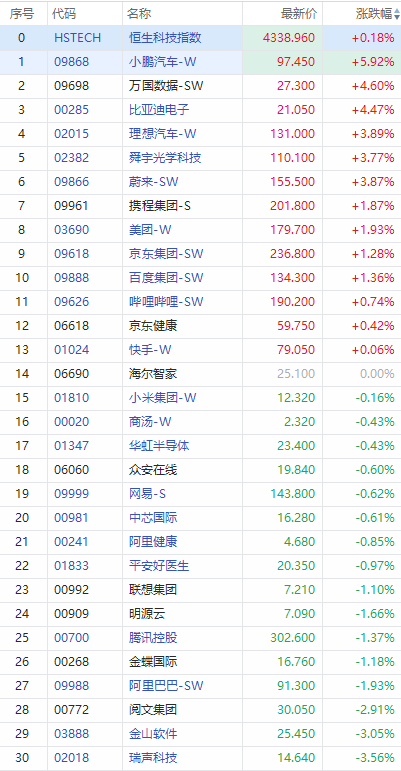The height and width of the screenshot is (771, 401).
Task: Click the HSTECH code link
Action: tap(78, 38)
